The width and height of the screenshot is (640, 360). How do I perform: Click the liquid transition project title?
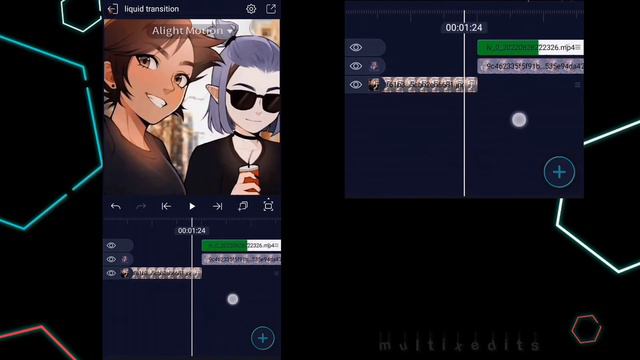[x=151, y=9]
